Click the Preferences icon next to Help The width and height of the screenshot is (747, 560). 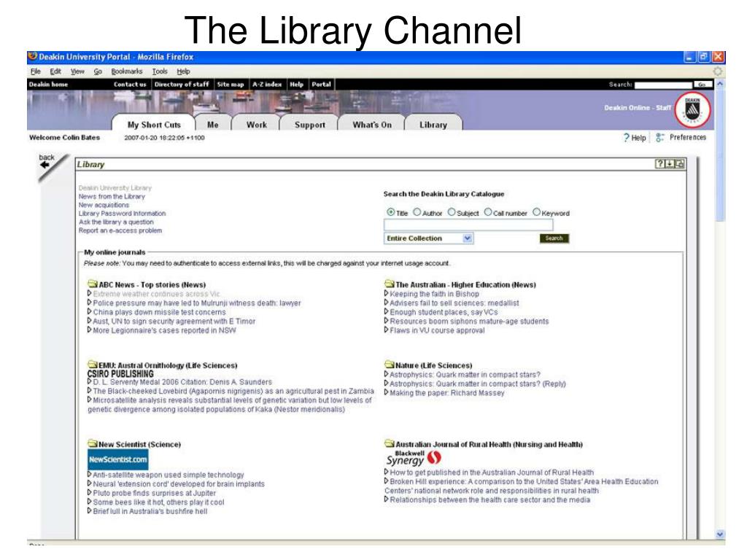point(659,138)
